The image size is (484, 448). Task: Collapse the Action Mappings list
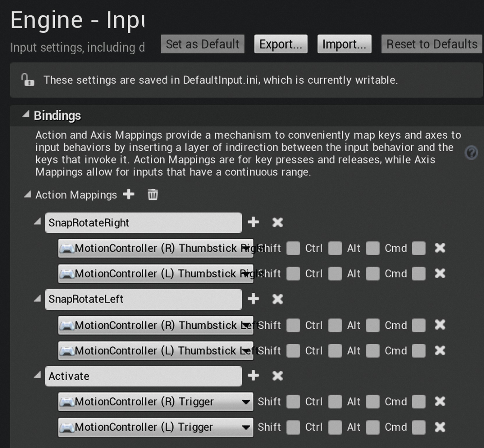27,194
